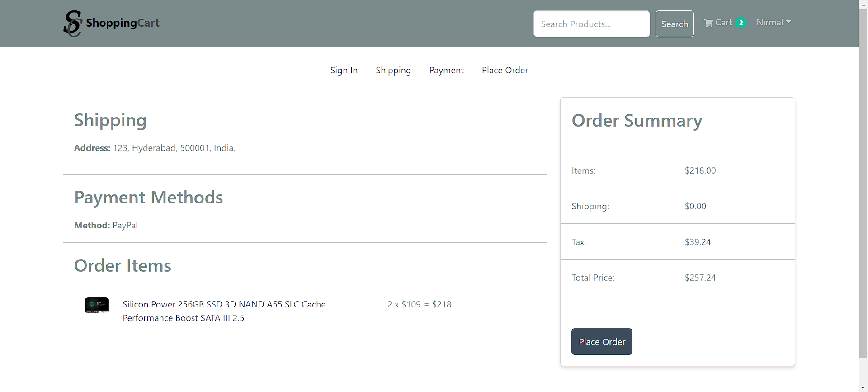Focus the Search Products input field
This screenshot has width=868, height=392.
[x=591, y=24]
